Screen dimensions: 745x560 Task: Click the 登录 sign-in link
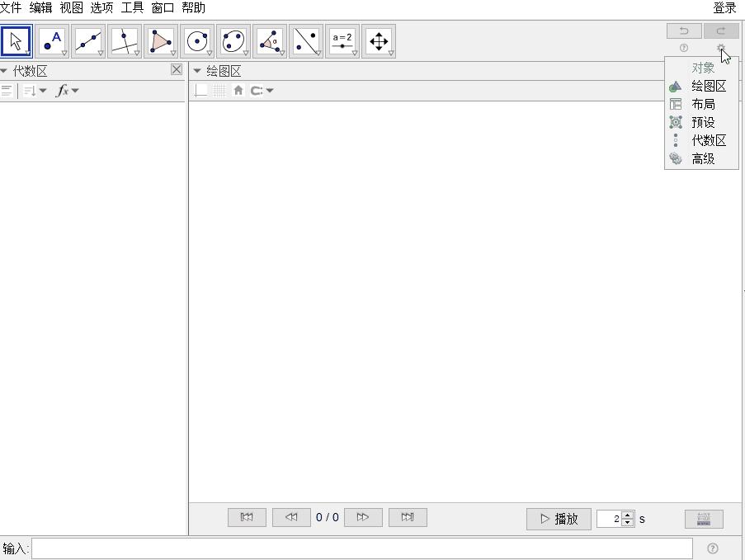tap(724, 7)
